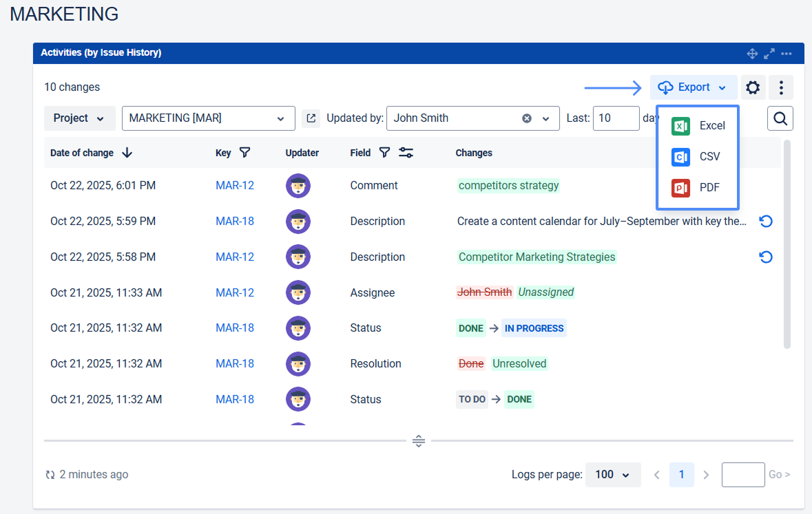Select PDF export option

coord(698,187)
